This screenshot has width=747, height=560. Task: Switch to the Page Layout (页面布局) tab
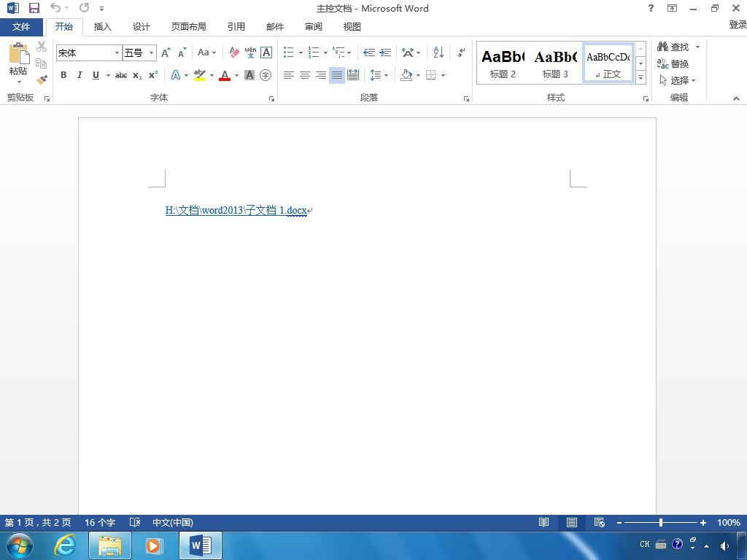(189, 27)
